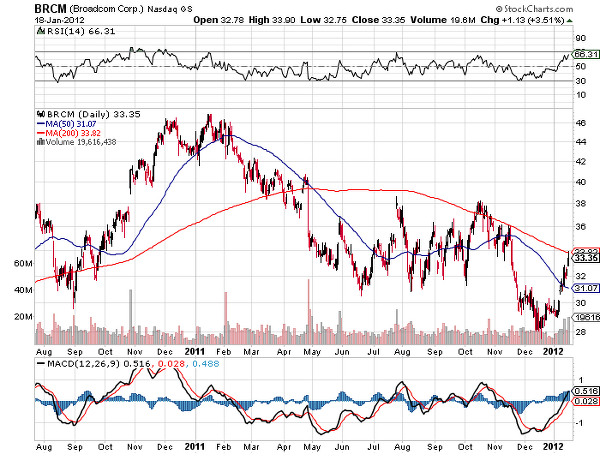Click the 33.35 last price tag on axis
This screenshot has height=454, width=600.
pos(586,258)
